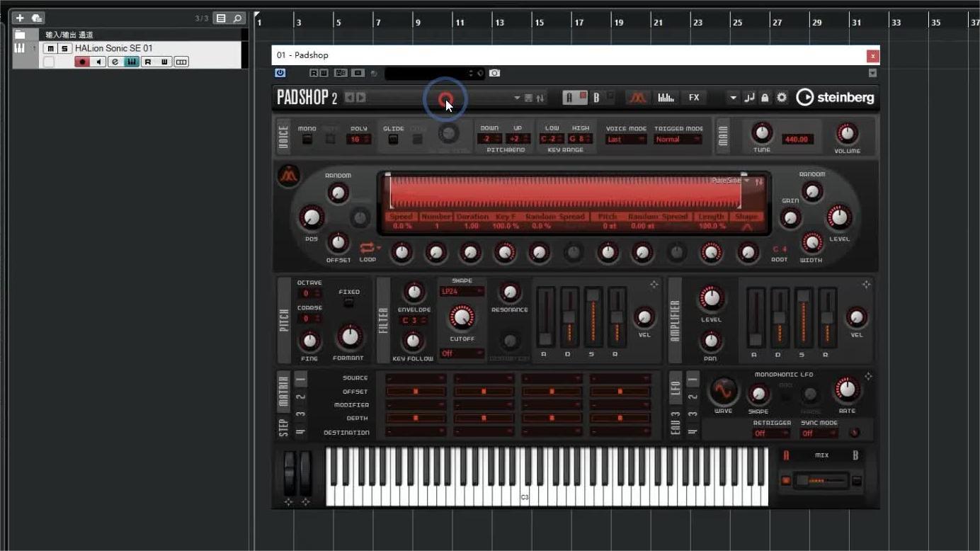Click the LFO Wave sine icon
The width and height of the screenshot is (980, 551).
(x=723, y=390)
